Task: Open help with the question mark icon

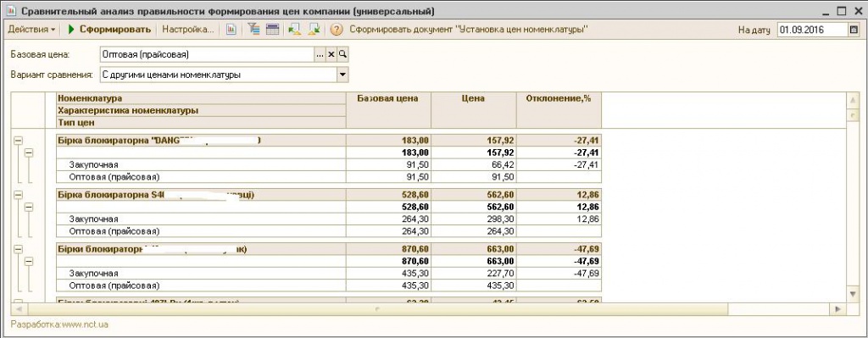Action: pos(336,30)
